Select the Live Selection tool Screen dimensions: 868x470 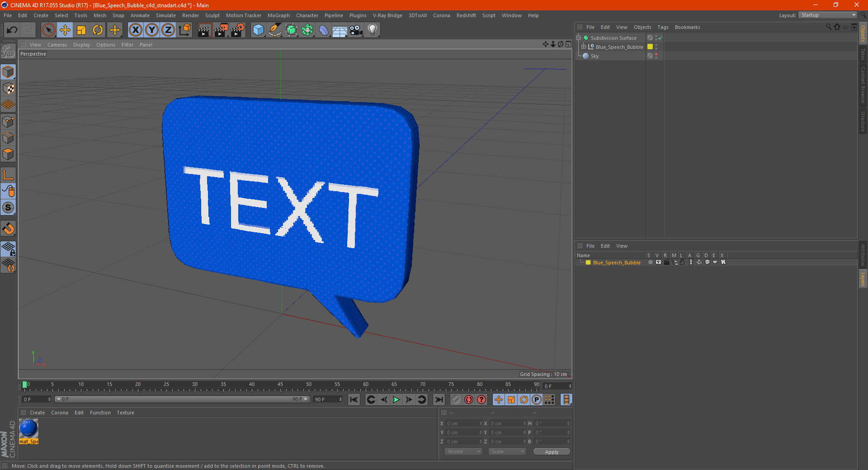pos(48,30)
